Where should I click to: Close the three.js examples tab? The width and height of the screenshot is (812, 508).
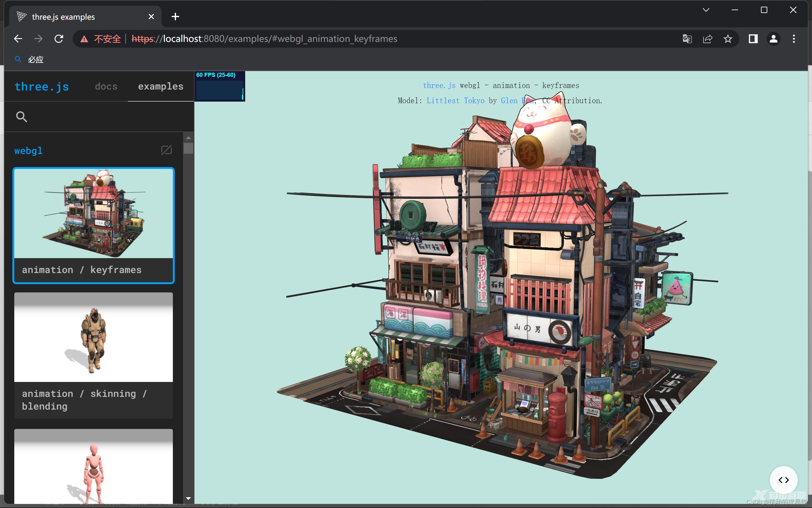151,17
